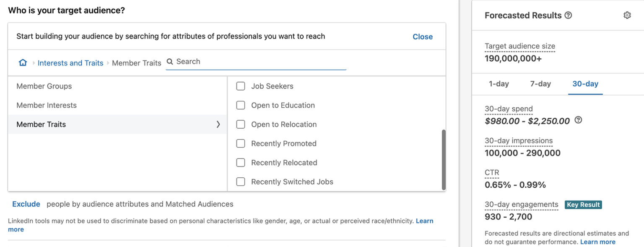The image size is (644, 247).
Task: Click the search magnifier icon
Action: [x=170, y=62]
